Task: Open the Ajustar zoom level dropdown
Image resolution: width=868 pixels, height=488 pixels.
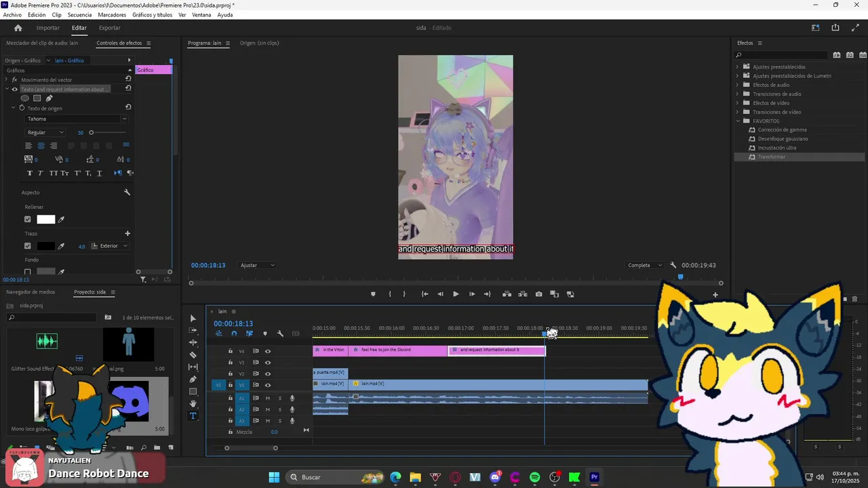Action: pyautogui.click(x=257, y=265)
